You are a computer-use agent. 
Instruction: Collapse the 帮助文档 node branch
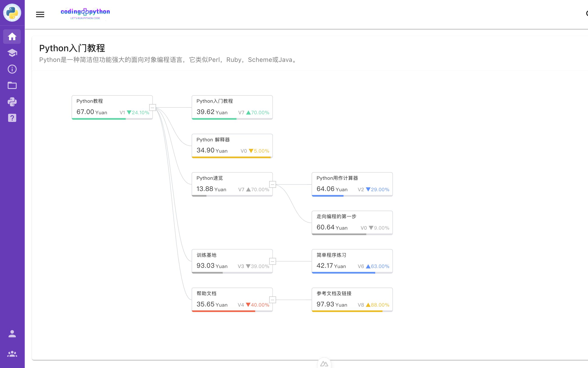point(273,300)
